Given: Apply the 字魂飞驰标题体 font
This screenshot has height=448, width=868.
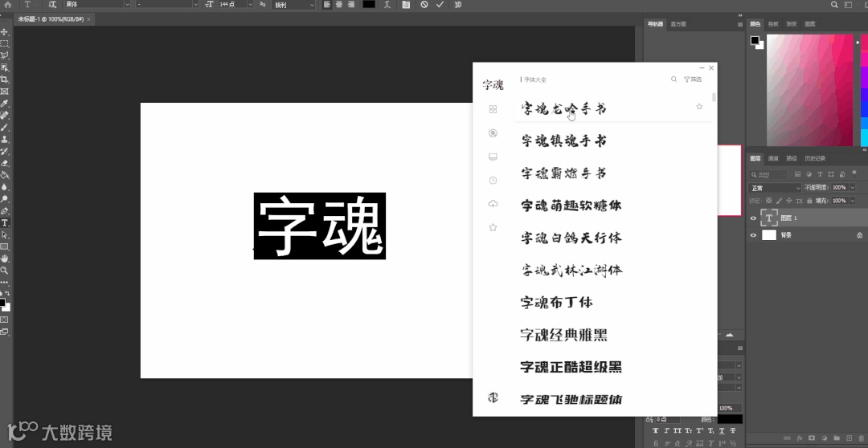Looking at the screenshot, I should tap(571, 399).
